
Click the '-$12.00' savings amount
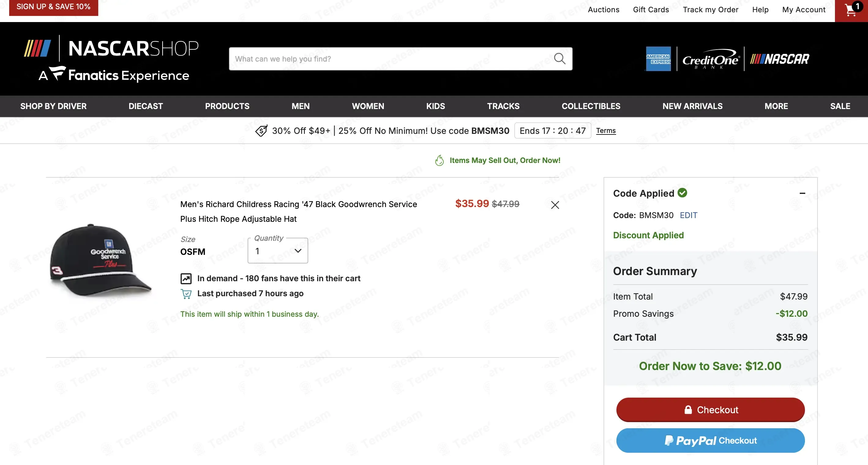(791, 314)
